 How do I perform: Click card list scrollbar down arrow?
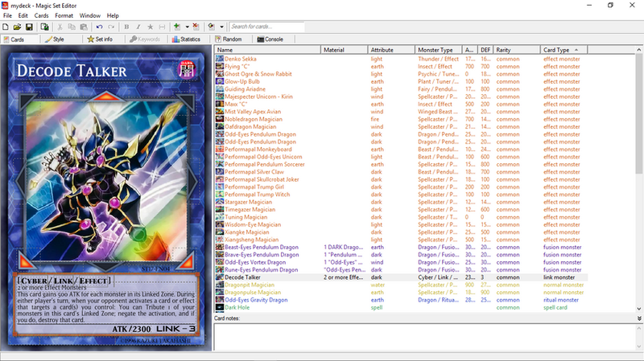pos(638,309)
